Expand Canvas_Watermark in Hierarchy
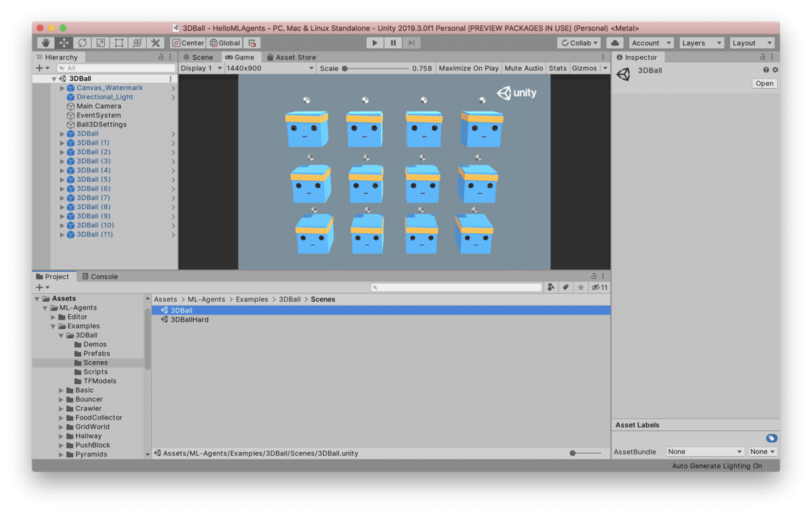This screenshot has width=812, height=514. pos(62,88)
